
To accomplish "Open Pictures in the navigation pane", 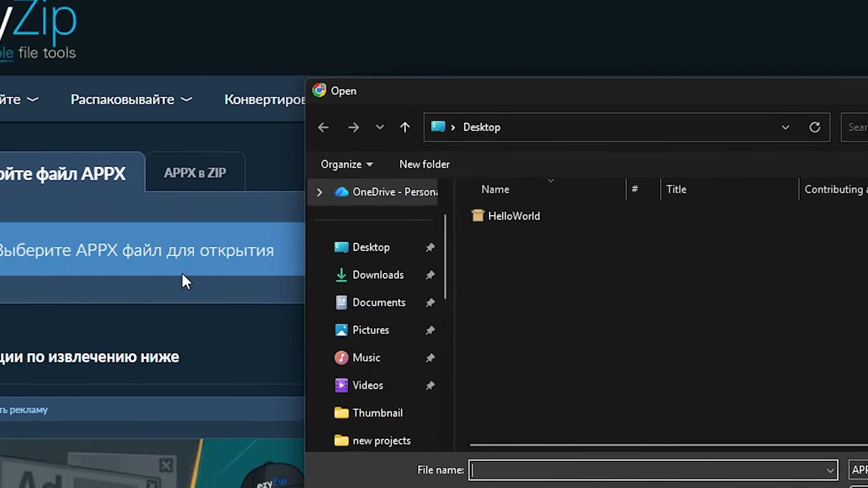I will coord(371,330).
